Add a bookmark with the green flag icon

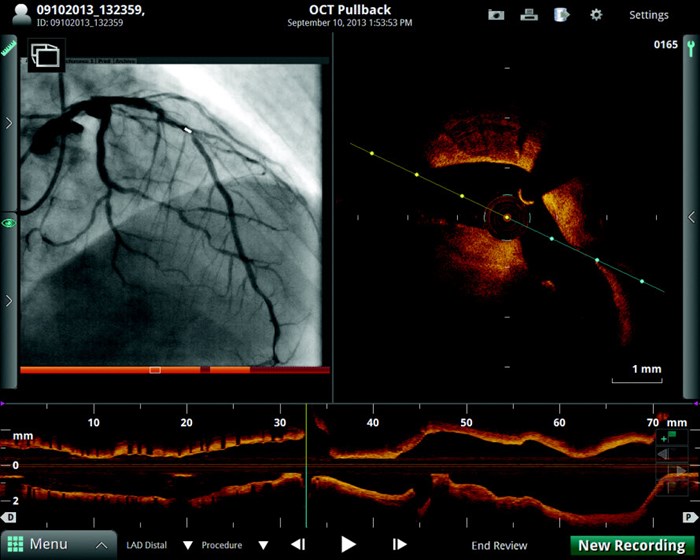(x=670, y=437)
